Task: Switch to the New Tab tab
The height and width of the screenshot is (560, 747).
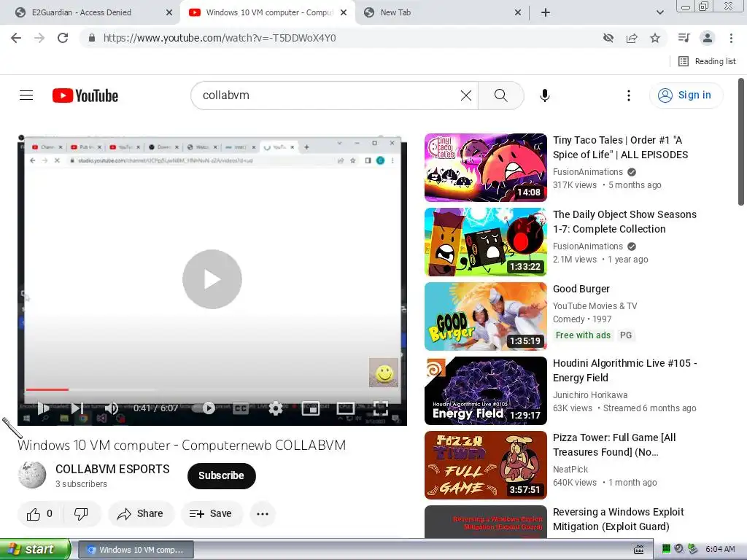Action: [x=395, y=12]
